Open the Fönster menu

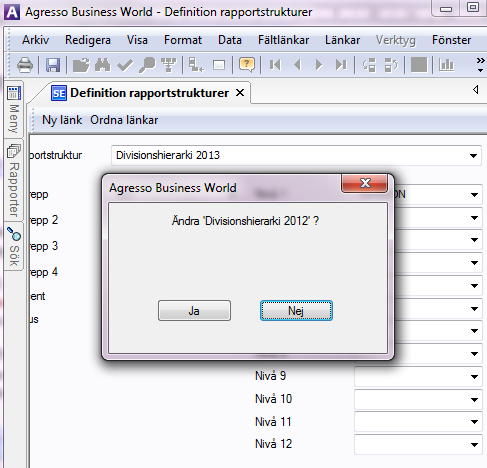451,40
